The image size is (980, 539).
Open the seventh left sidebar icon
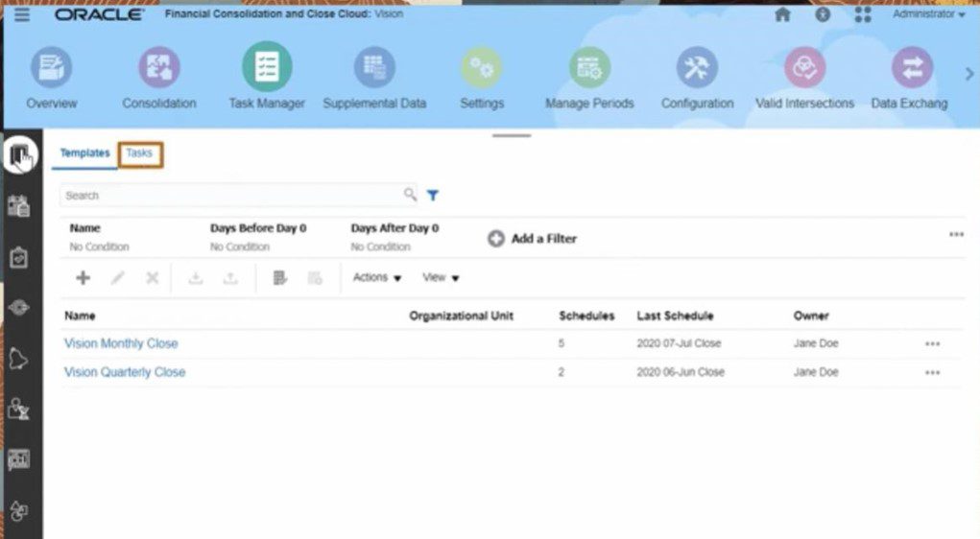tap(19, 459)
